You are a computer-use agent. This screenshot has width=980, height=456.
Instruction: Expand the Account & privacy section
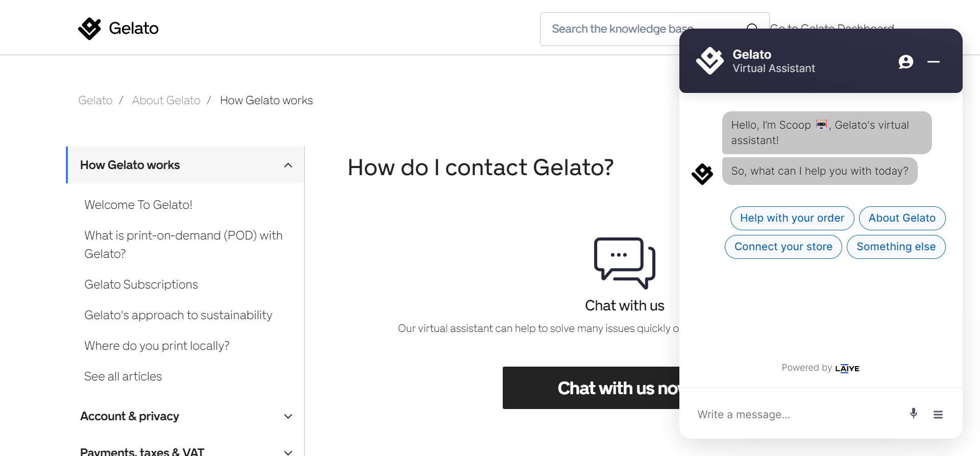pyautogui.click(x=288, y=416)
